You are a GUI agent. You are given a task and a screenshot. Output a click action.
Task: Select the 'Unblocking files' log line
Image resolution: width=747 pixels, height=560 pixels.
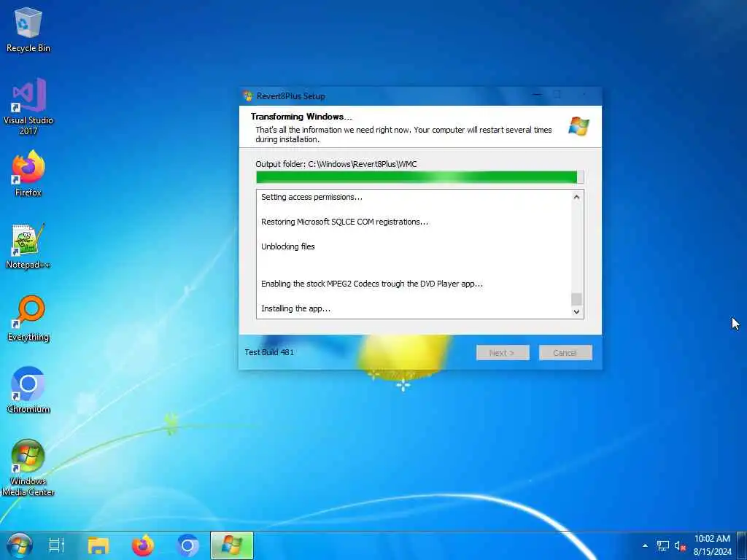(287, 246)
